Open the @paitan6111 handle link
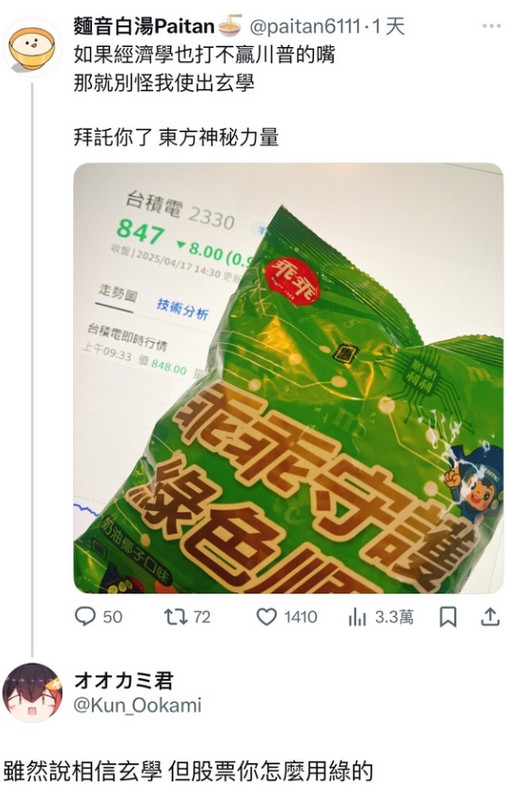514x800 pixels. 304,27
